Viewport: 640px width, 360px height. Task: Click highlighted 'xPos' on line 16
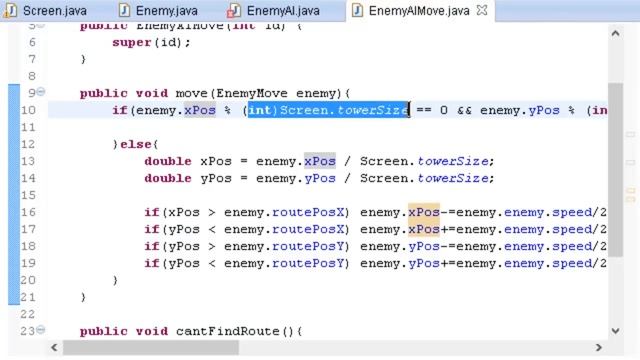424,212
